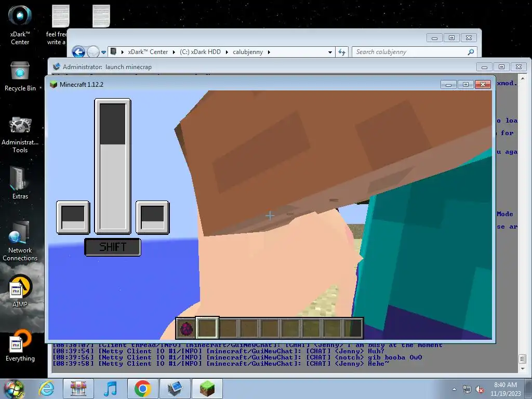Select the last hotbar slot
Viewport: 532px width, 399px height.
point(353,328)
